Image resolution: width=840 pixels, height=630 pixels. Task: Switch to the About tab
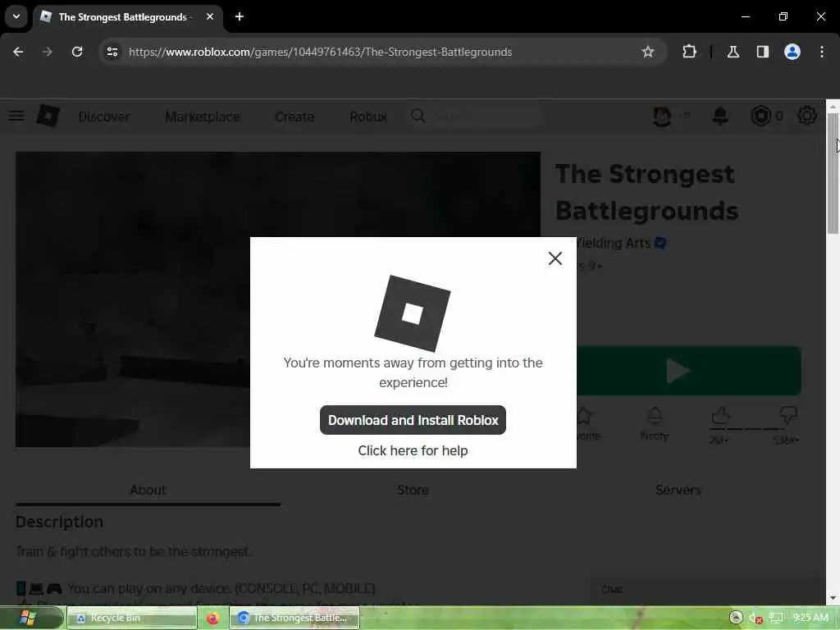tap(148, 491)
